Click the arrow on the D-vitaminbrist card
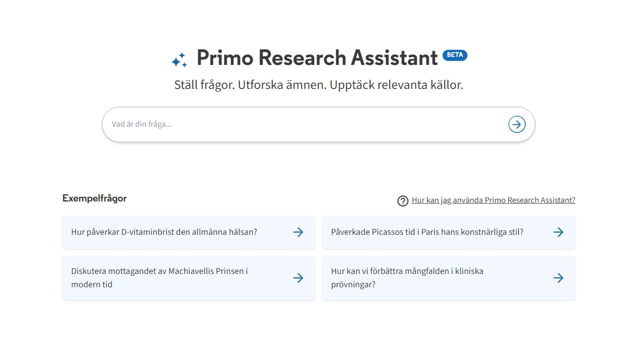 (x=298, y=232)
